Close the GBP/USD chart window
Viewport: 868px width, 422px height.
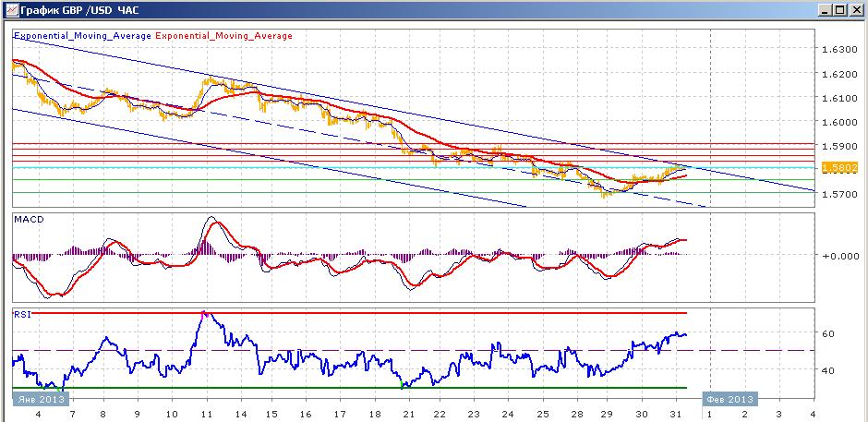(855, 9)
